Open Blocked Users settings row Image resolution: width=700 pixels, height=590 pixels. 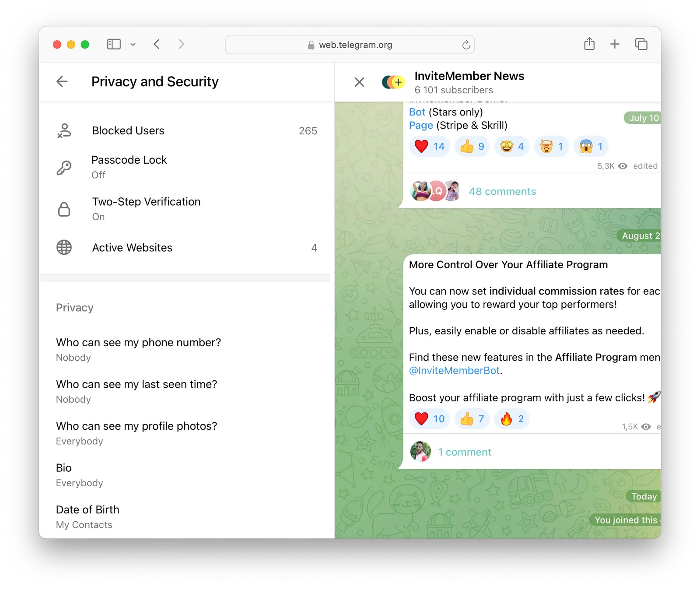(187, 130)
